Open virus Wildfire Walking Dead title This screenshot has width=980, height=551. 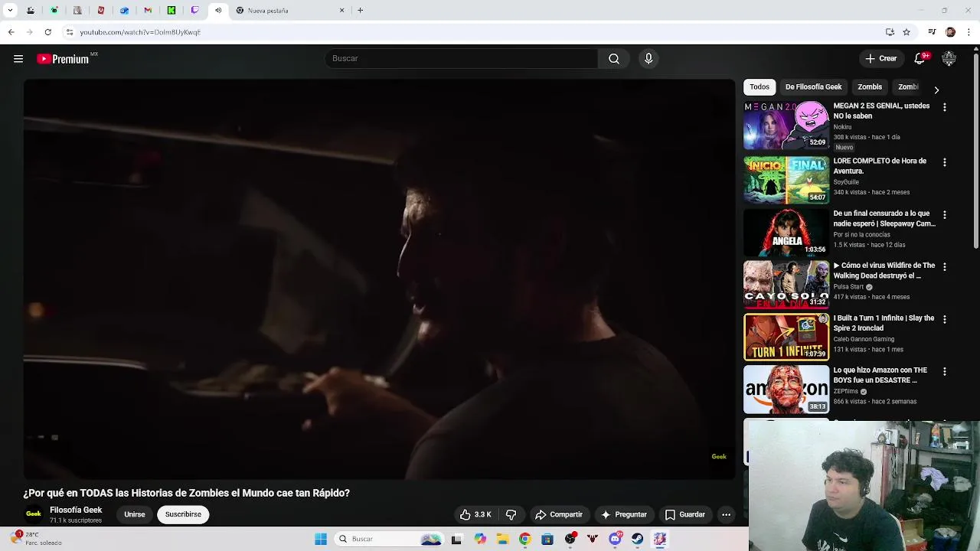pos(884,271)
